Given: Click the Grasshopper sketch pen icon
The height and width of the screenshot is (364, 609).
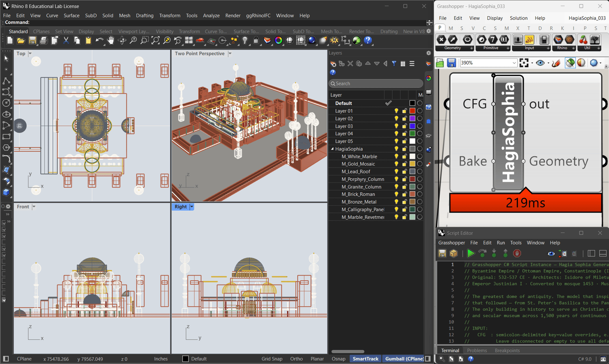Looking at the screenshot, I should coord(556,63).
